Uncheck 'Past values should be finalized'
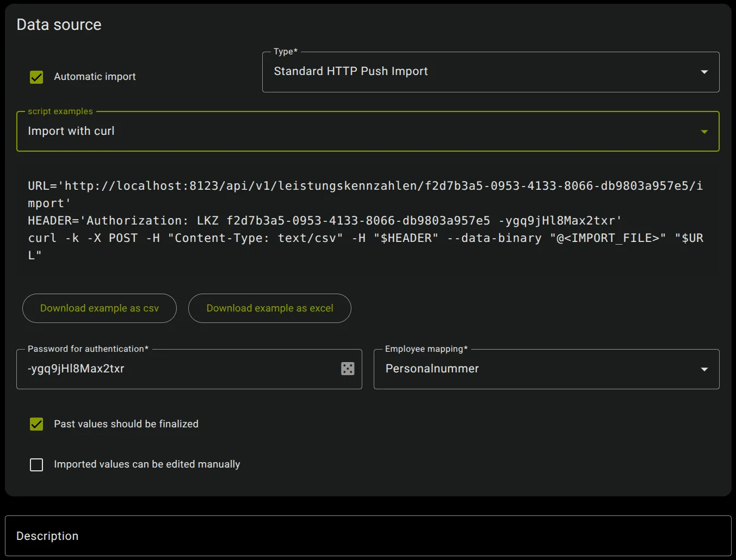The height and width of the screenshot is (560, 736). [x=36, y=424]
